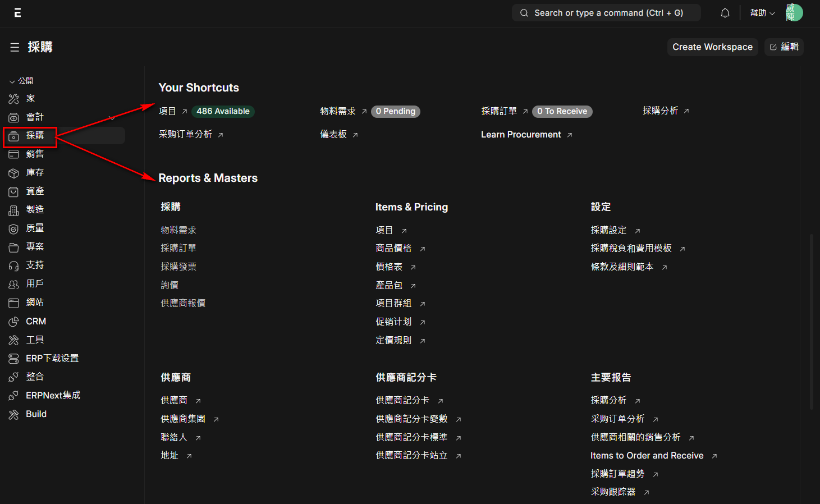Click the 支持 support headset icon
The image size is (820, 504).
(14, 265)
